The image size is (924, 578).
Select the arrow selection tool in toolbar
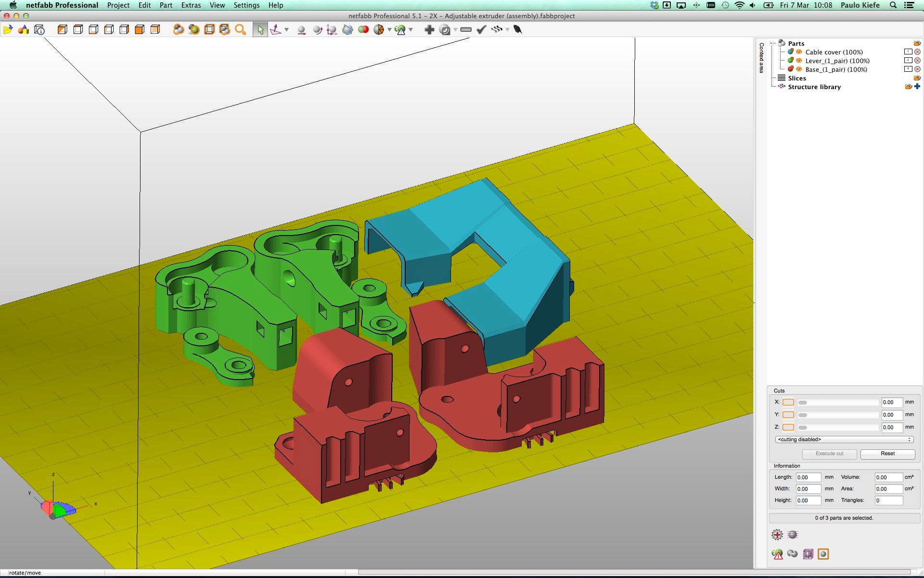tap(260, 29)
